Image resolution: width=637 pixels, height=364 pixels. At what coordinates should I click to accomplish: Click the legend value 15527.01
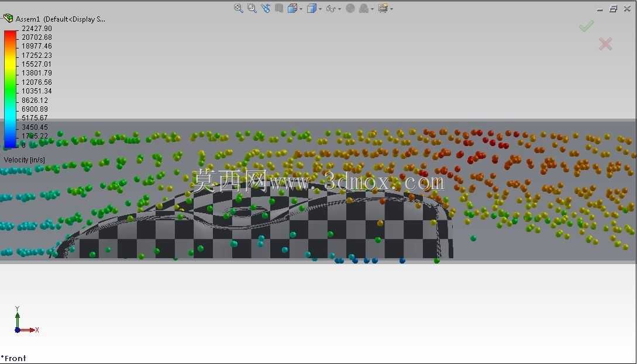pos(37,64)
